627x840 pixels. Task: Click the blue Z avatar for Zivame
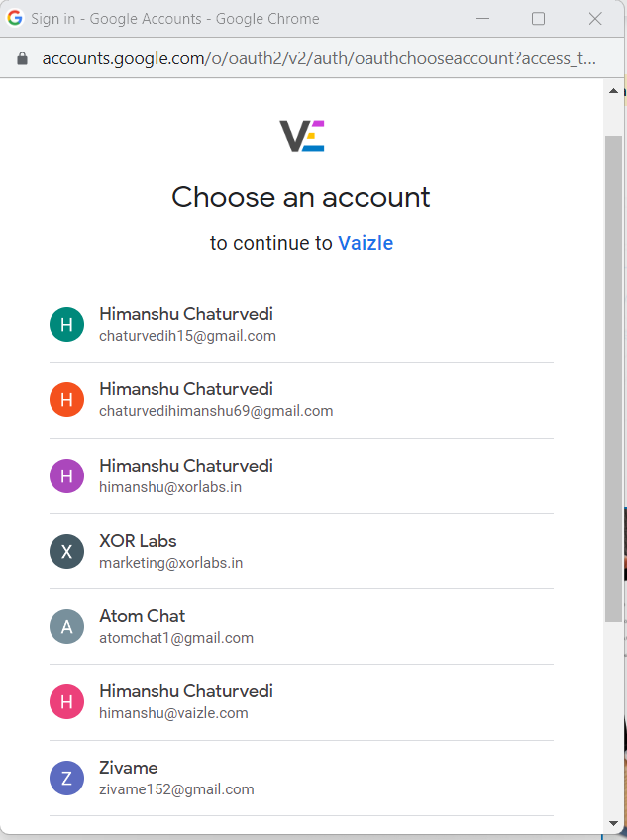[67, 778]
